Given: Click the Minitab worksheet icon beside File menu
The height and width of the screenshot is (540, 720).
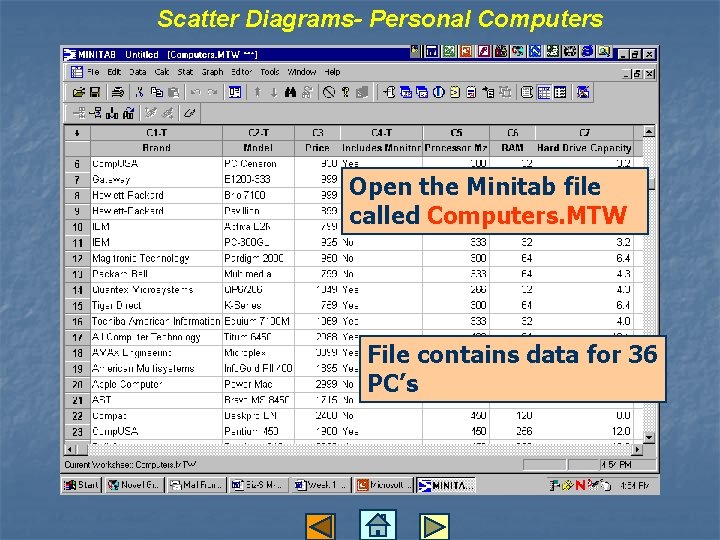Looking at the screenshot, I should [x=76, y=72].
